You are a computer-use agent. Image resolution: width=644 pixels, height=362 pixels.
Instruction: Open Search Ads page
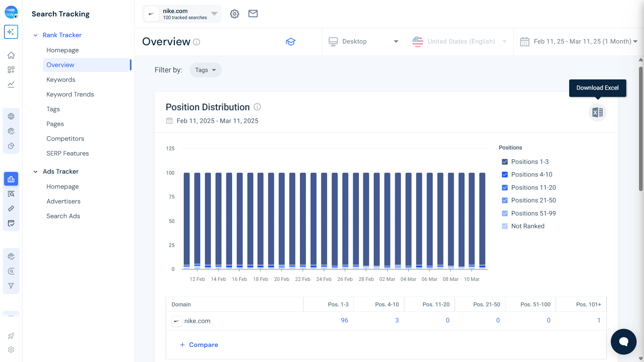point(63,216)
